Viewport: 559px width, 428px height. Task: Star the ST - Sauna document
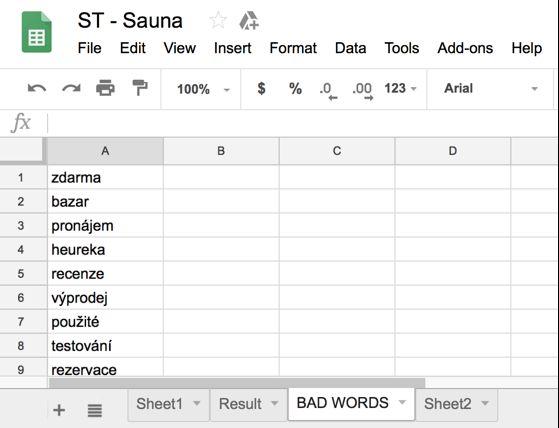[218, 20]
